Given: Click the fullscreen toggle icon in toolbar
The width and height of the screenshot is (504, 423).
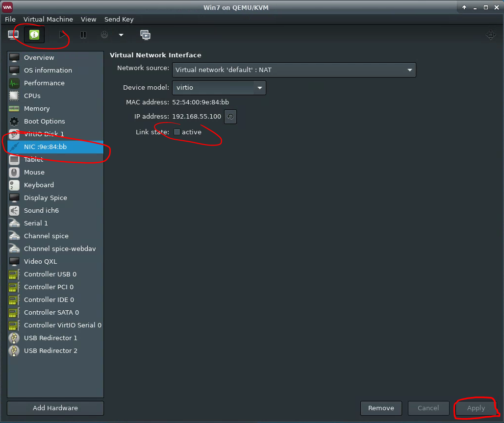Looking at the screenshot, I should click(x=490, y=35).
